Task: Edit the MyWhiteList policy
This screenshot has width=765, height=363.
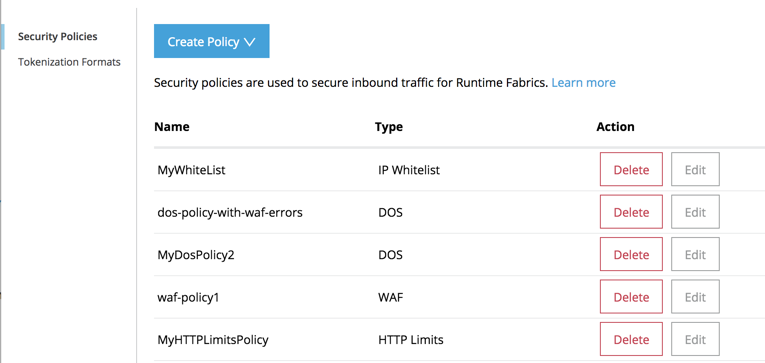Action: (695, 169)
